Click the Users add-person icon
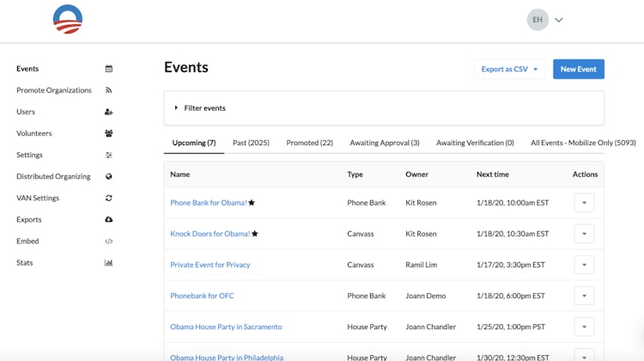 coord(109,112)
